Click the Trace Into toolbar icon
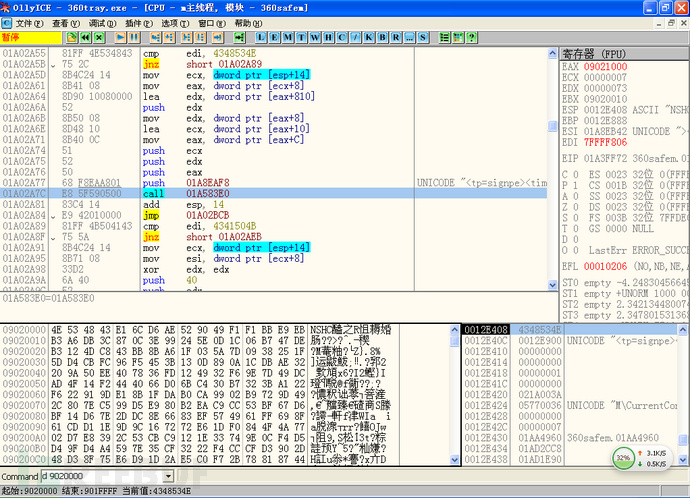Viewport: 690px width, 498px height. [x=187, y=37]
